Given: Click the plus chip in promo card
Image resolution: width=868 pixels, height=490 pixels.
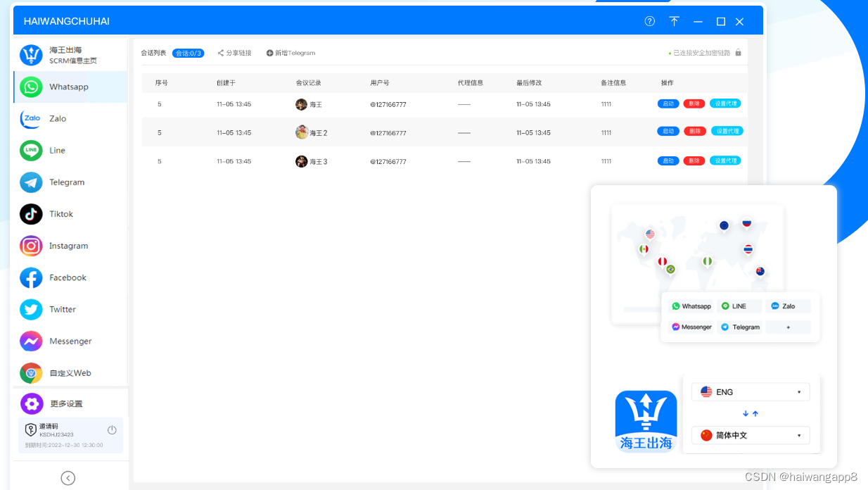Looking at the screenshot, I should pyautogui.click(x=788, y=327).
